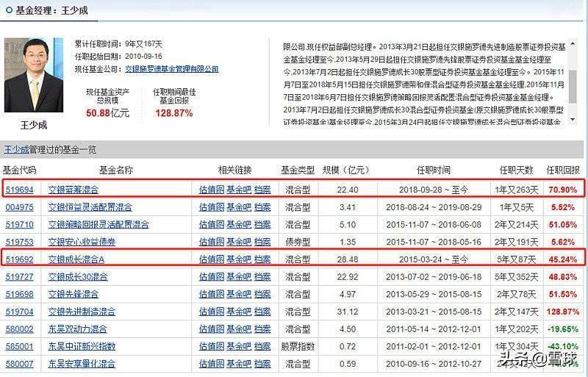The image size is (588, 377).
Task: Open 估值图 link for fund 004975
Action: pyautogui.click(x=211, y=207)
